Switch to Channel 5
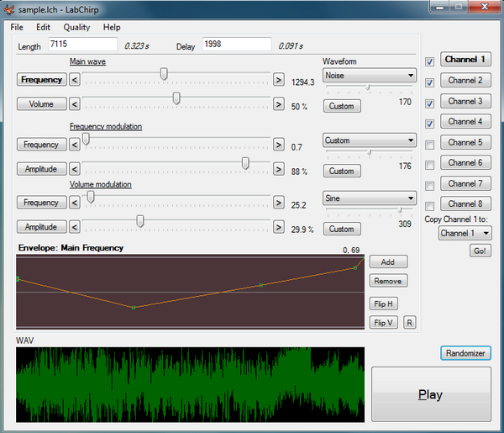The image size is (504, 433). 465,142
